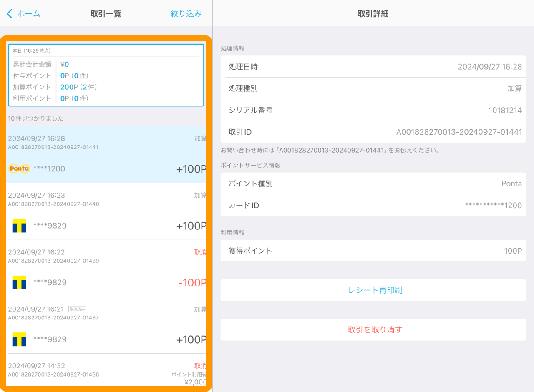Image resolution: width=534 pixels, height=392 pixels.
Task: Click the シリアル番号 value 10181214
Action: coord(505,111)
